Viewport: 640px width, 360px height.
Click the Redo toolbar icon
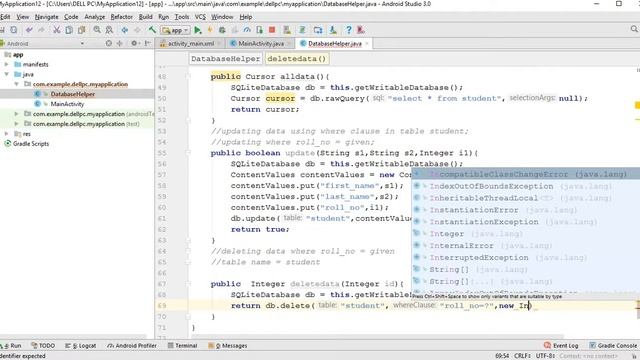point(41,30)
